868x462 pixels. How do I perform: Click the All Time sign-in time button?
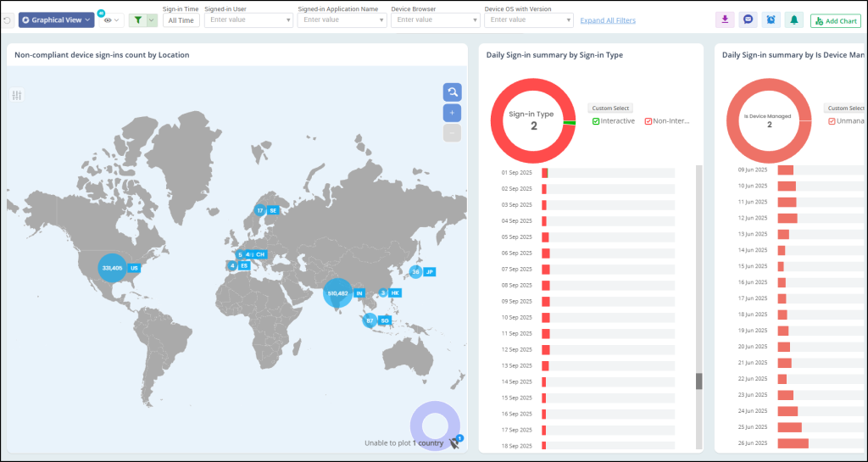[x=181, y=19]
